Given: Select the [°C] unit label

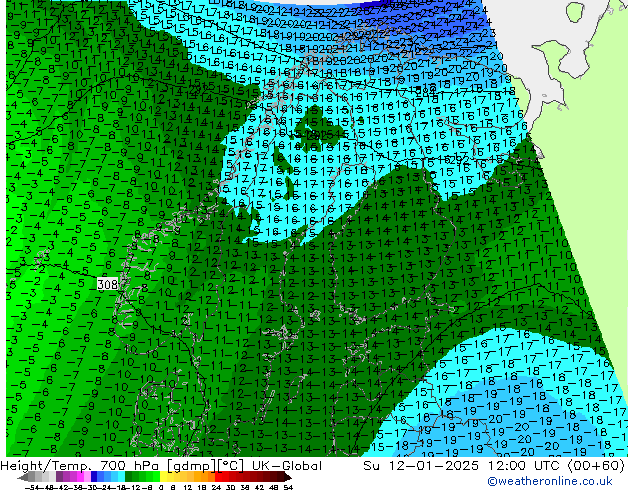Looking at the screenshot, I should (x=230, y=466).
